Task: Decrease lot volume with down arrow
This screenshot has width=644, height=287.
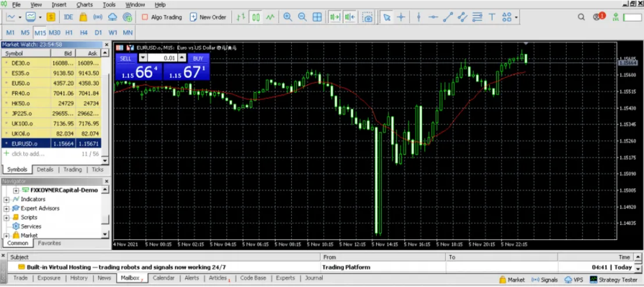Action: [142, 58]
